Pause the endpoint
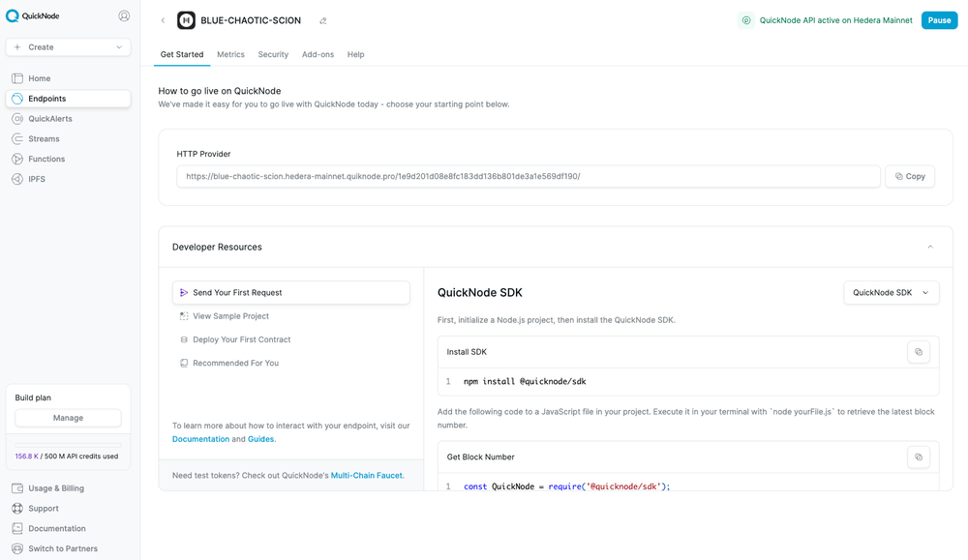This screenshot has height=560, width=968. click(x=939, y=20)
